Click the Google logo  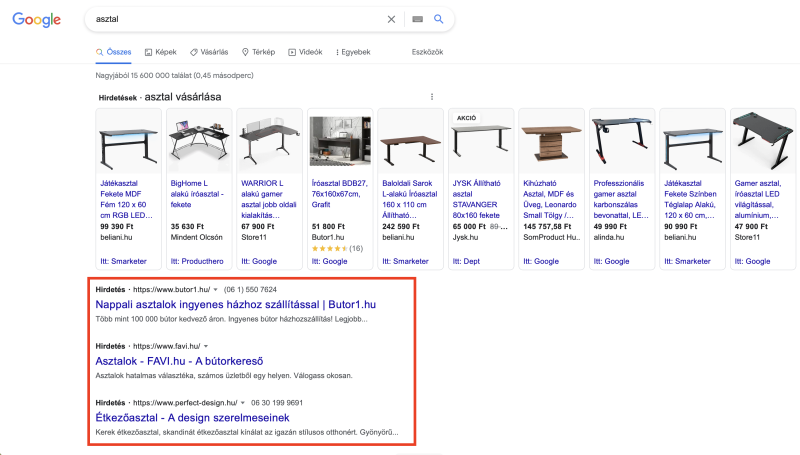point(37,20)
